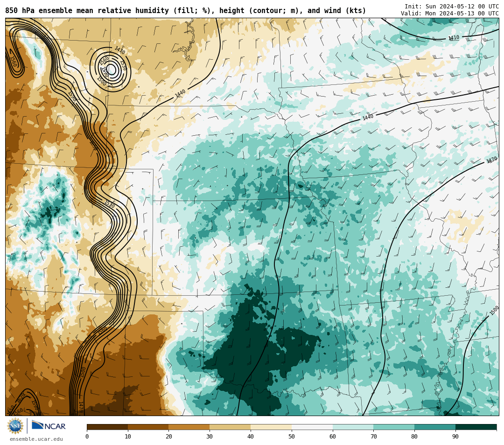Click the 0–10 darkest brown swatch
The width and height of the screenshot is (504, 445).
107,427
